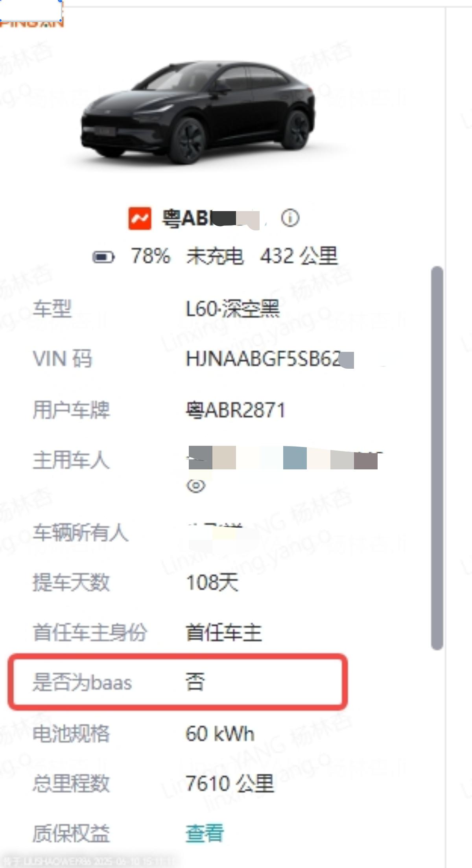Viewport: 472px width, 868px height.
Task: Click the 车型 value L60-深空黑
Action: 232,309
